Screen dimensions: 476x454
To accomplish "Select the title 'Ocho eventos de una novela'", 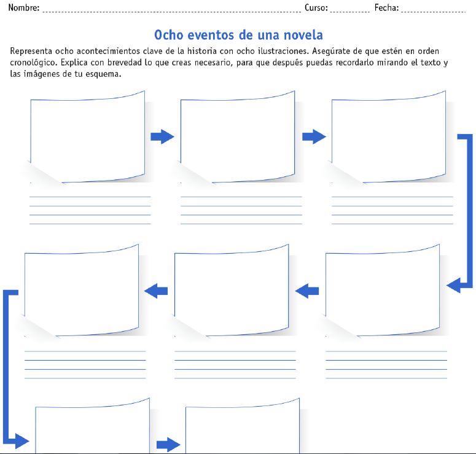I will click(238, 35).
